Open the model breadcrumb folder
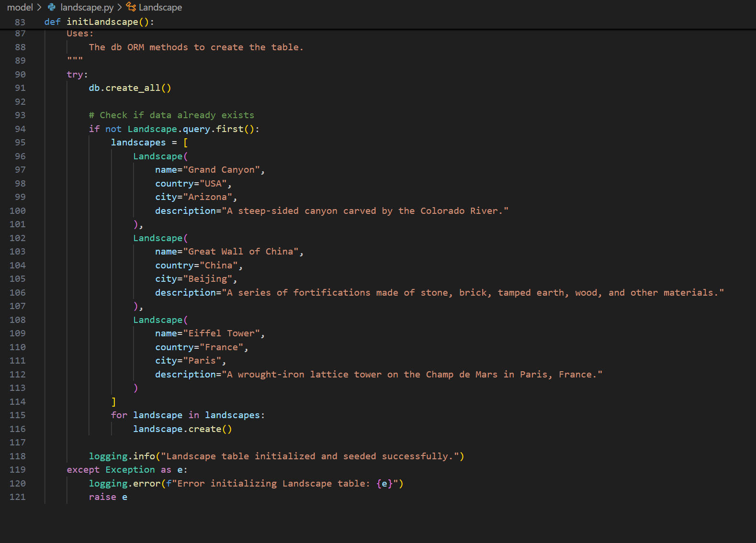756x543 pixels. pyautogui.click(x=20, y=7)
